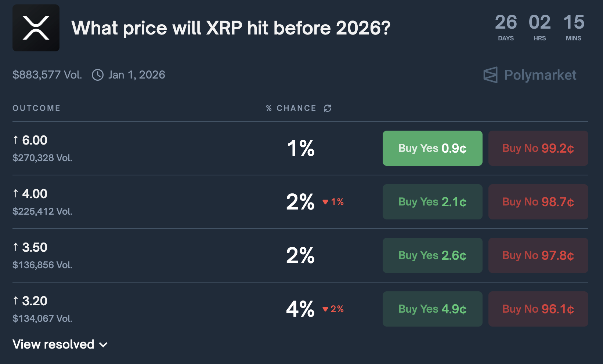Screen dimensions: 603x364
Task: Buy Yes at 2.6¢ for the 3.50 outcome
Action: (432, 255)
